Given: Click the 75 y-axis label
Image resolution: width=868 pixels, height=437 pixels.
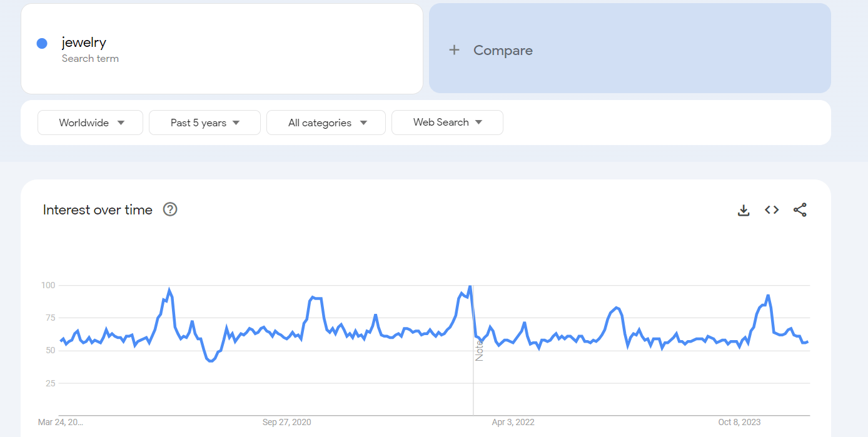Looking at the screenshot, I should 50,318.
